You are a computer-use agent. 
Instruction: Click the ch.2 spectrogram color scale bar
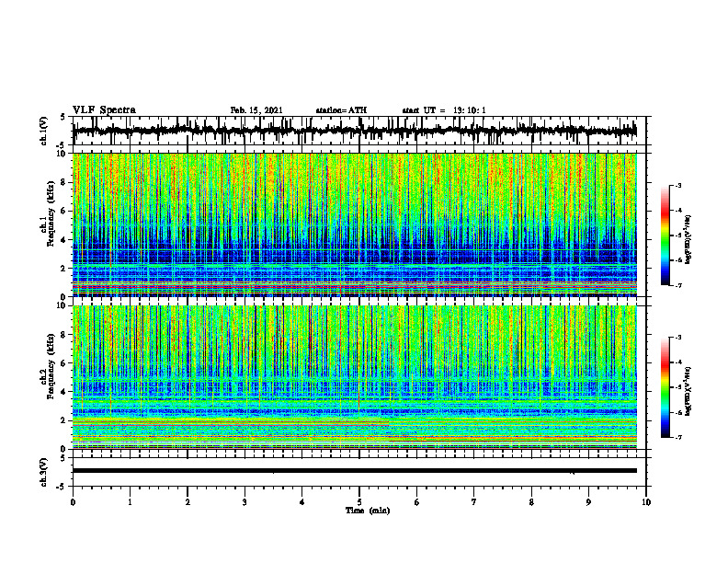coord(665,387)
